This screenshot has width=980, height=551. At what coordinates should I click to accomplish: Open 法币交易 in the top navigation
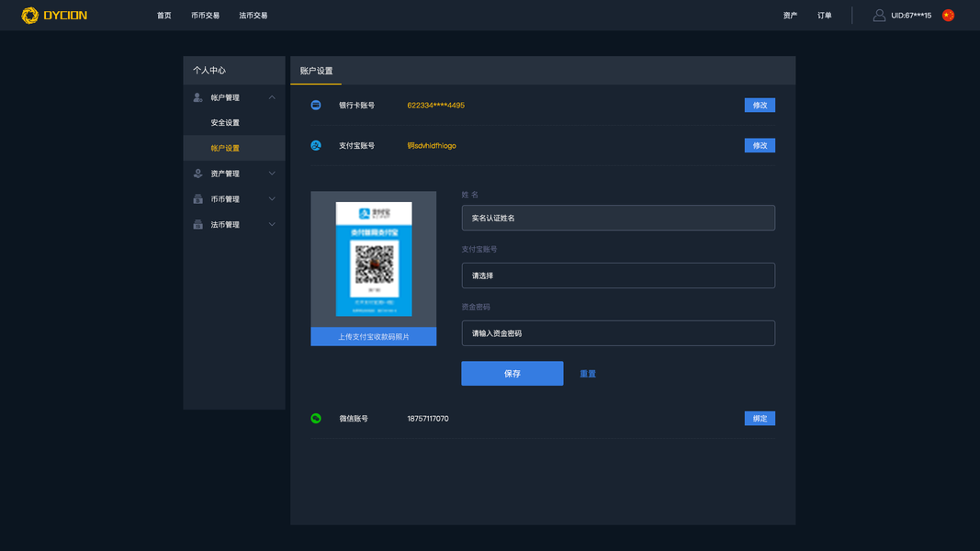click(x=253, y=16)
